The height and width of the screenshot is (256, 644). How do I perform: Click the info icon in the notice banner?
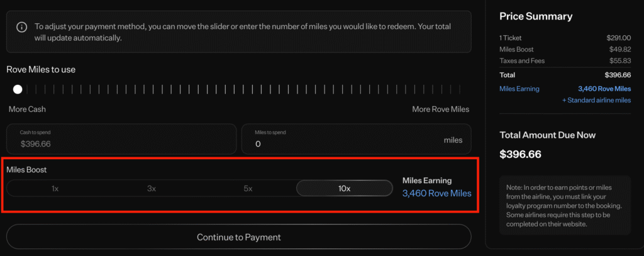point(21,27)
